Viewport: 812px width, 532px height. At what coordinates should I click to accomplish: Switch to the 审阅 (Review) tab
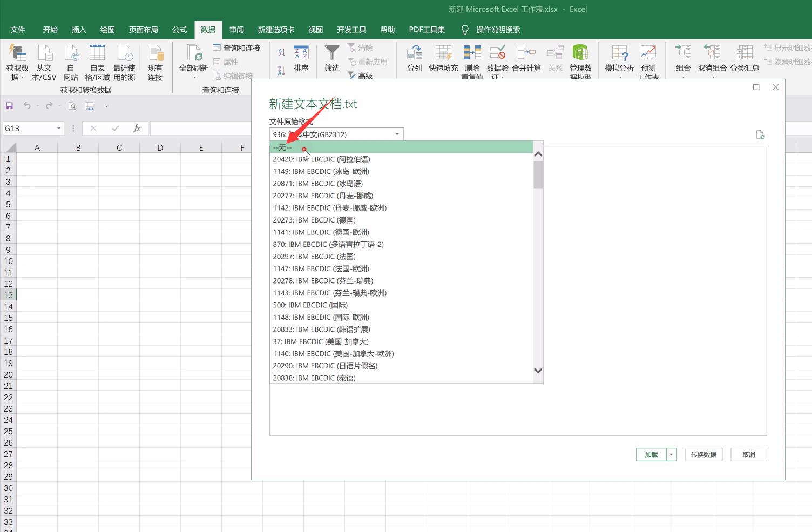coord(236,30)
